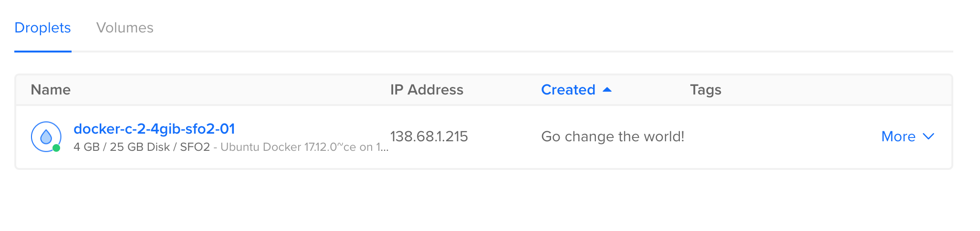Click the green active status dot
The width and height of the screenshot is (980, 231).
tap(56, 148)
